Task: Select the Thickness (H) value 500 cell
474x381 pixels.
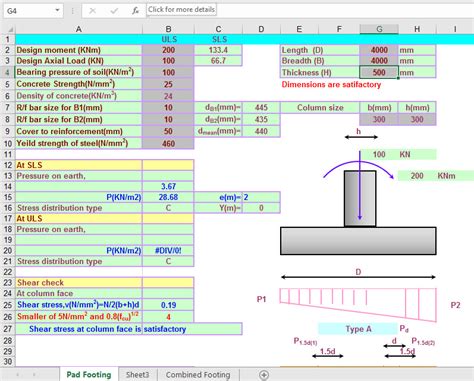Action: (379, 72)
